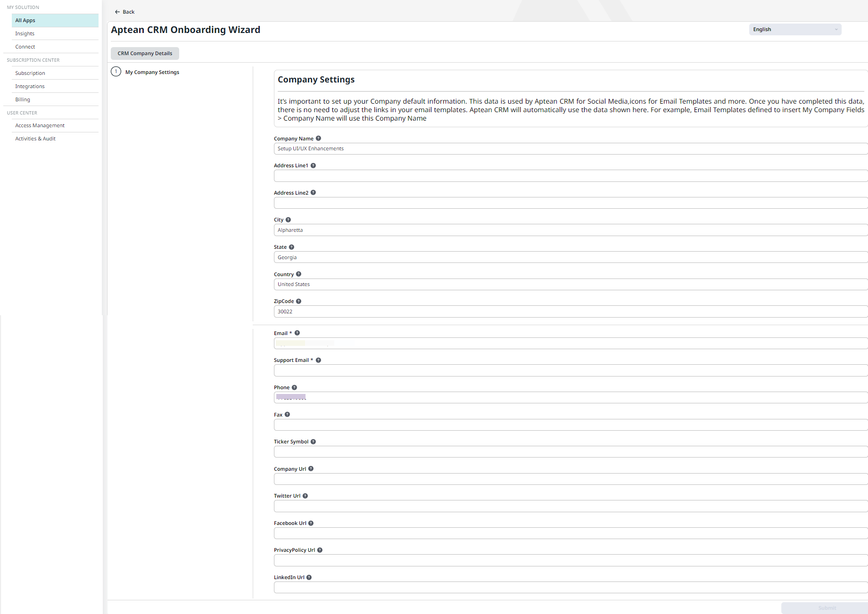The width and height of the screenshot is (868, 614).
Task: Click the Address Line2 input field
Action: [570, 203]
